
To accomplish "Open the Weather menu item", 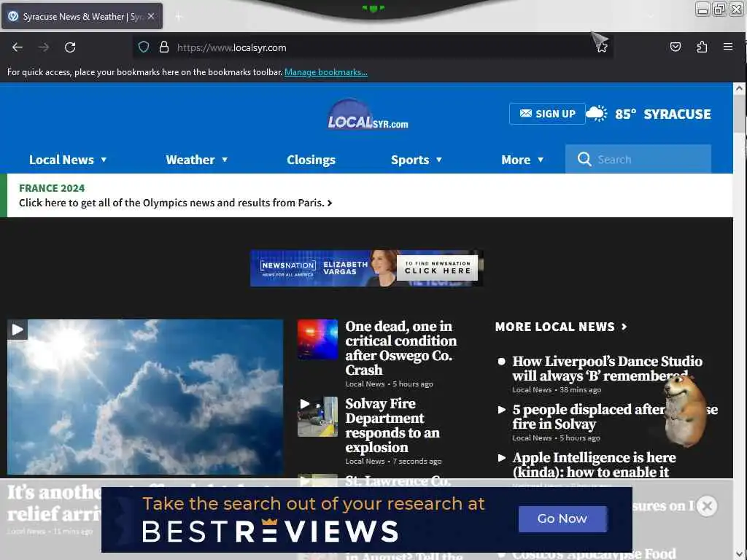I will (190, 160).
